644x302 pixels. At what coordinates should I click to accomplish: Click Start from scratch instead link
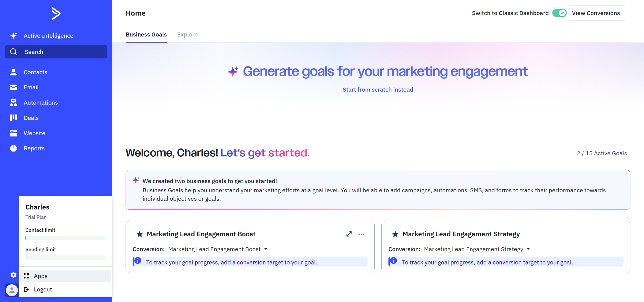[378, 90]
